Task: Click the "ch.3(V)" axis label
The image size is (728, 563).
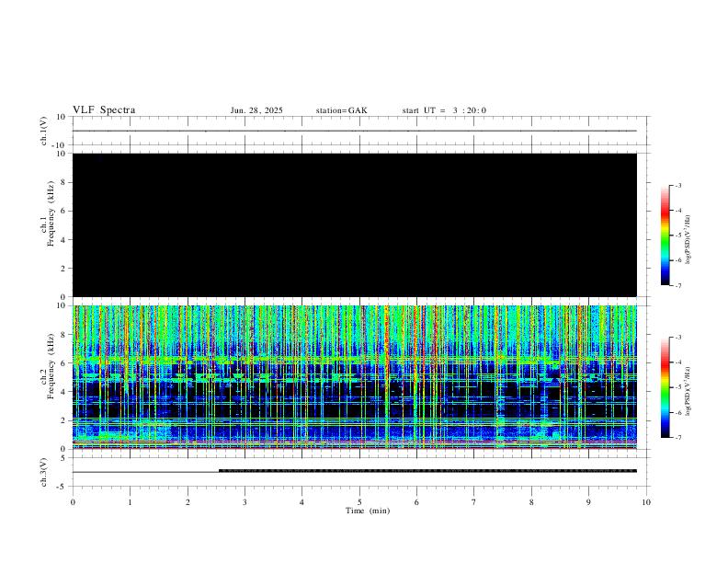Action: [x=44, y=472]
